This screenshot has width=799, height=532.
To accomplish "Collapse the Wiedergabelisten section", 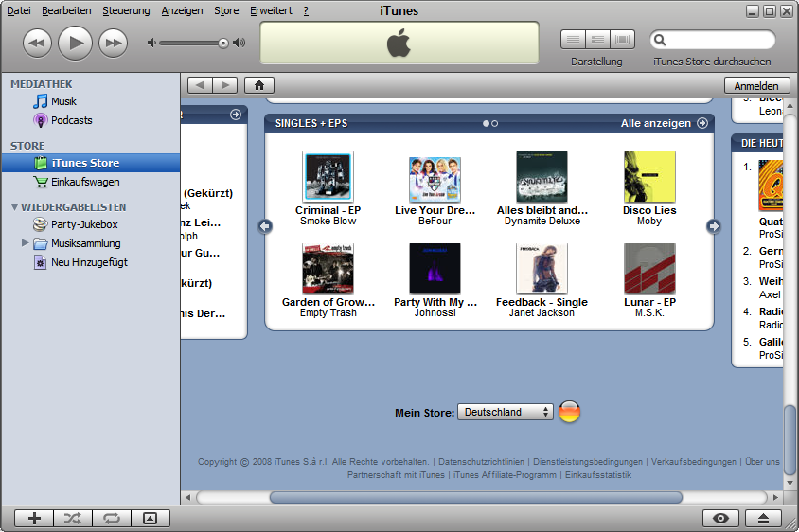I will point(14,207).
